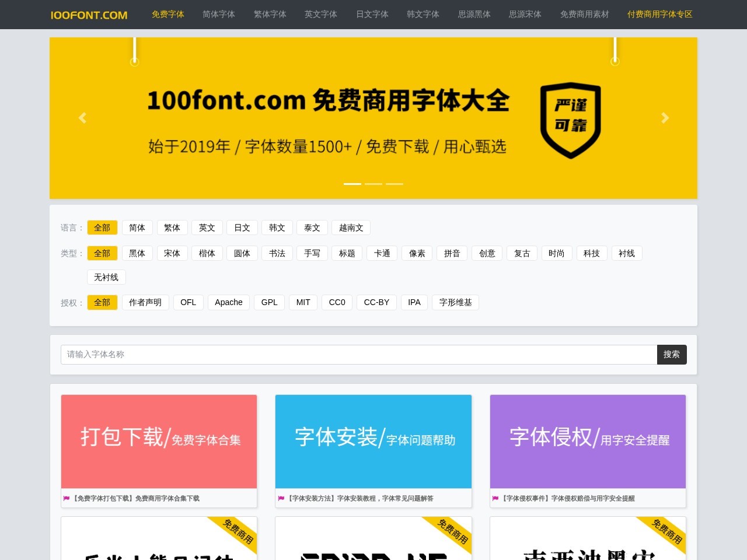This screenshot has height=560, width=747.
Task: Filter license by GPL
Action: (x=270, y=302)
